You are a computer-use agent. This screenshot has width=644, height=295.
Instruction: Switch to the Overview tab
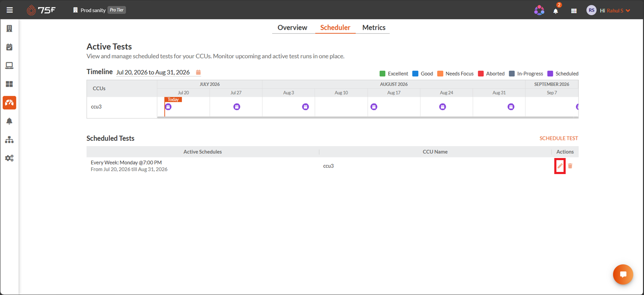click(x=292, y=27)
